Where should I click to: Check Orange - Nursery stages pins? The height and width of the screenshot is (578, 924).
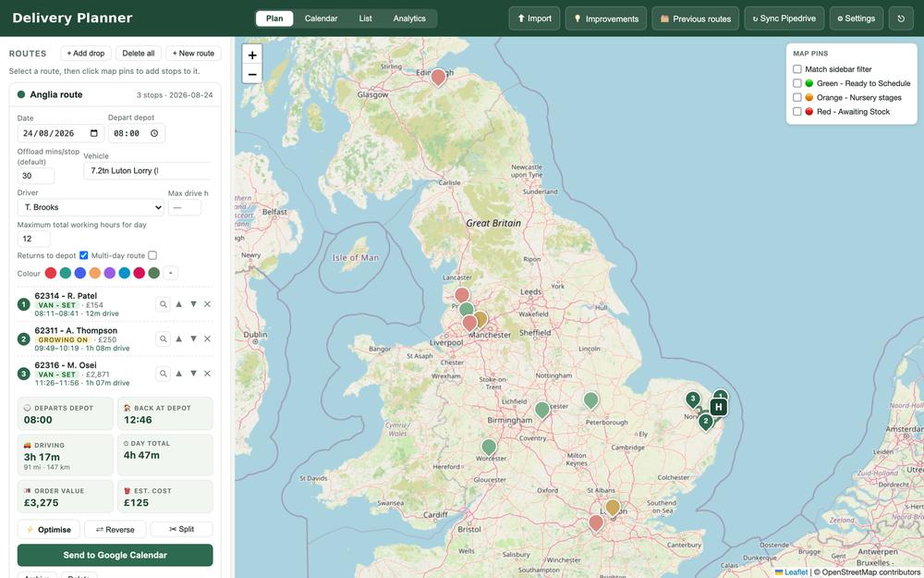tap(797, 97)
